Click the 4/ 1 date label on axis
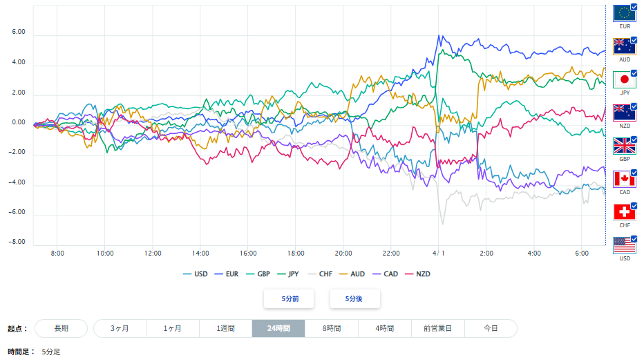Screen dimensions: 644x364 point(438,253)
